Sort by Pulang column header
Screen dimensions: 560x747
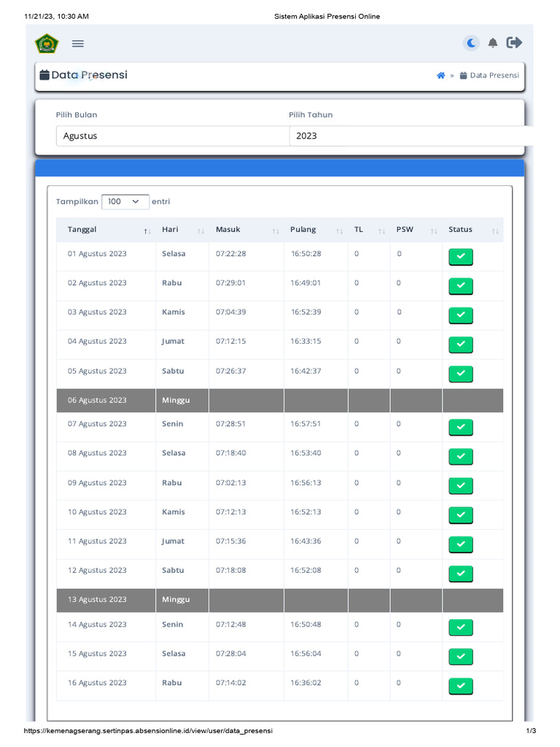point(316,230)
